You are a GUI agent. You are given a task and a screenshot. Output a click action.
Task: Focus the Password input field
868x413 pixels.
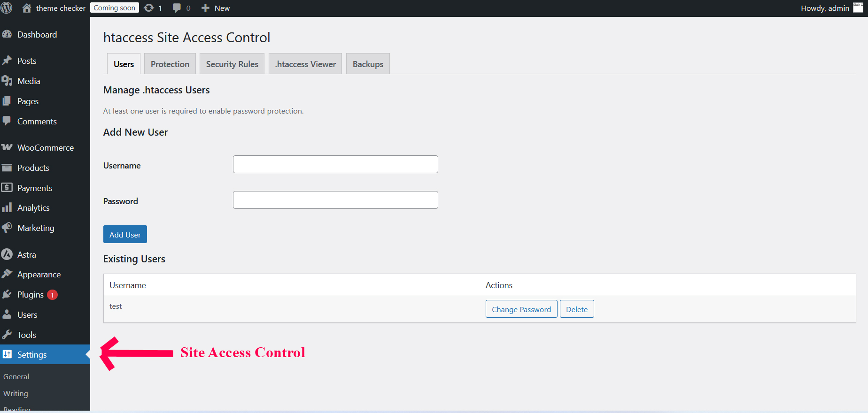point(335,200)
